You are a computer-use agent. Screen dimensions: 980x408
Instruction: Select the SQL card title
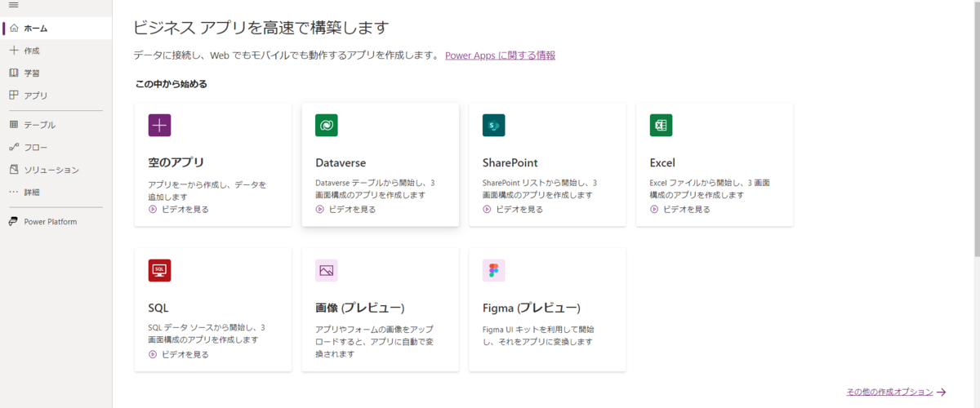point(158,308)
